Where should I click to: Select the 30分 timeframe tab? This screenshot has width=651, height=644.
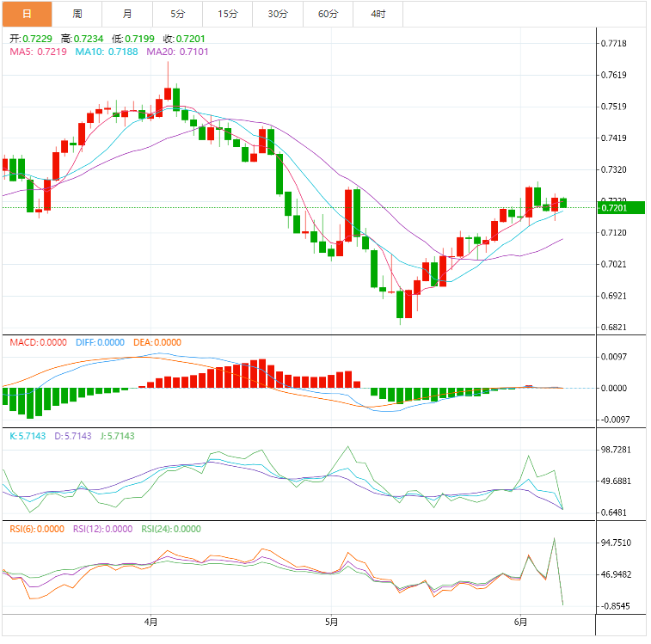278,14
